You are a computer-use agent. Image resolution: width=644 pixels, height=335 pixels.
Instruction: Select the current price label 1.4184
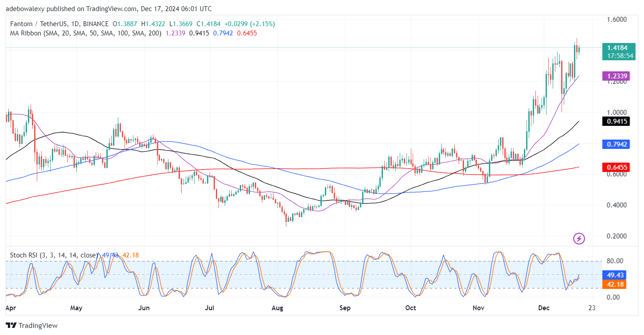coord(618,48)
